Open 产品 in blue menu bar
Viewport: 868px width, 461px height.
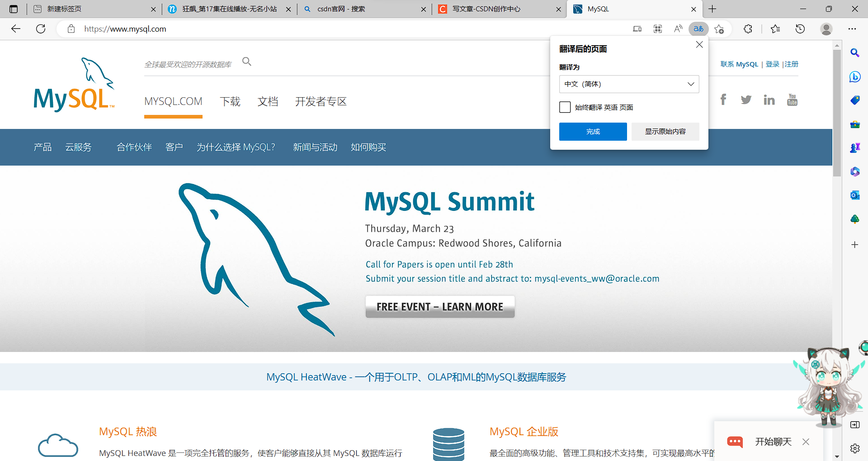(x=42, y=147)
